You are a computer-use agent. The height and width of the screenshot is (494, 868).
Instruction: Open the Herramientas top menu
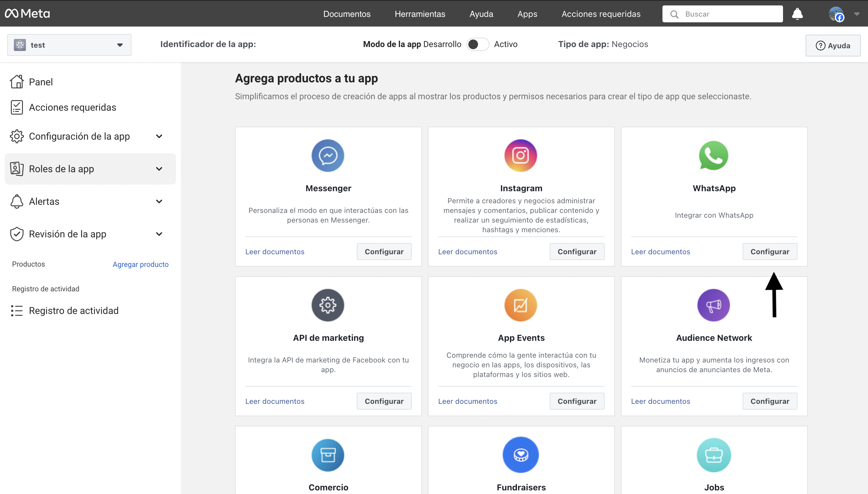[420, 14]
